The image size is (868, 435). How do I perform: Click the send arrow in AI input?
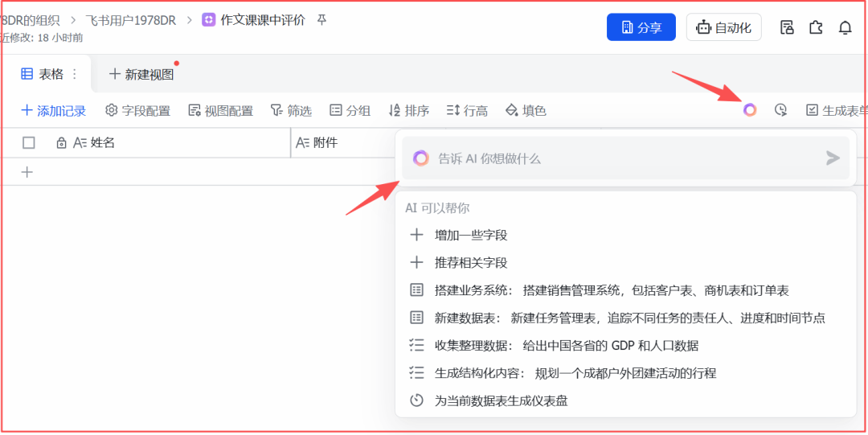pyautogui.click(x=833, y=158)
